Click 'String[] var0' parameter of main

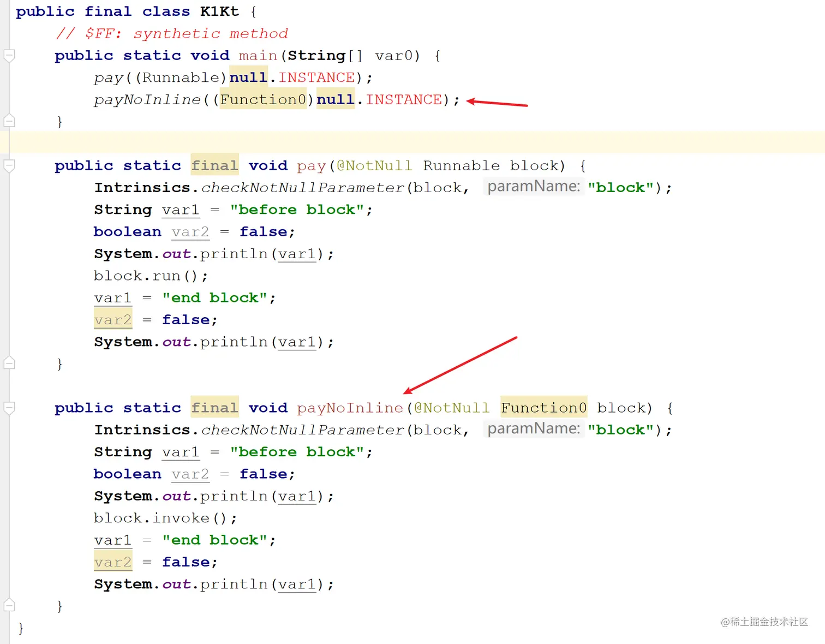[354, 56]
